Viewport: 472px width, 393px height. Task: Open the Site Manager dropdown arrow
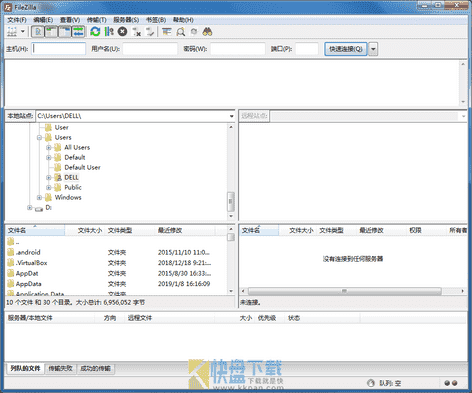(23, 32)
